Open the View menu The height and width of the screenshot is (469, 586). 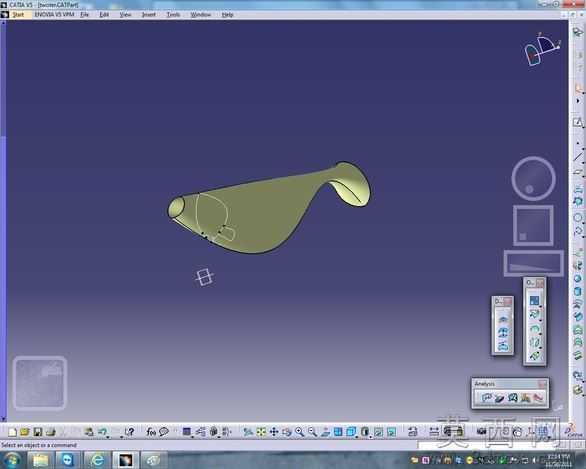(126, 15)
